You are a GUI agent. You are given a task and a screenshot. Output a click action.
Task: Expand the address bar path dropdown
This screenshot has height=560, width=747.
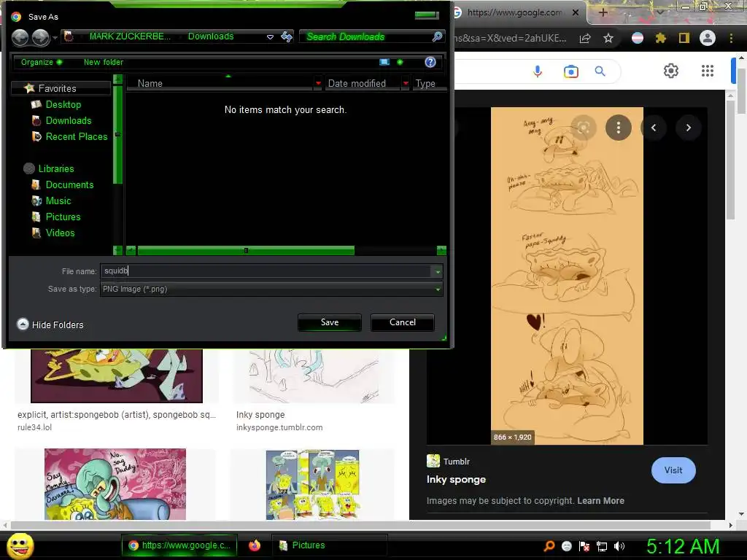click(x=270, y=36)
